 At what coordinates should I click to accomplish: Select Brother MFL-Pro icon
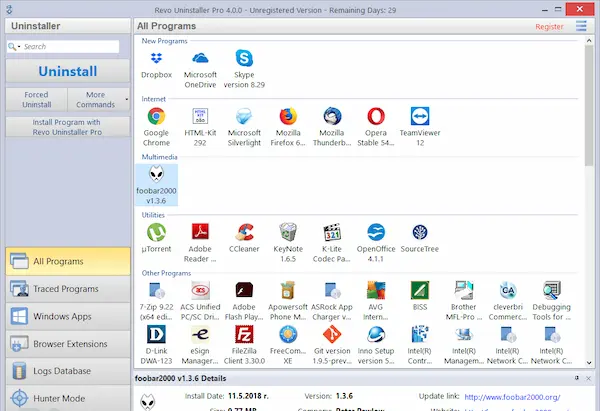click(x=464, y=290)
